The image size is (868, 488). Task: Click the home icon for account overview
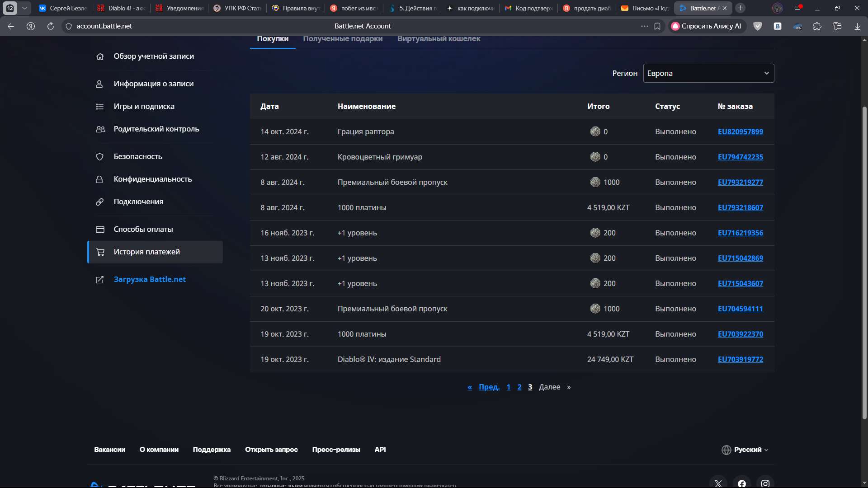tap(100, 56)
